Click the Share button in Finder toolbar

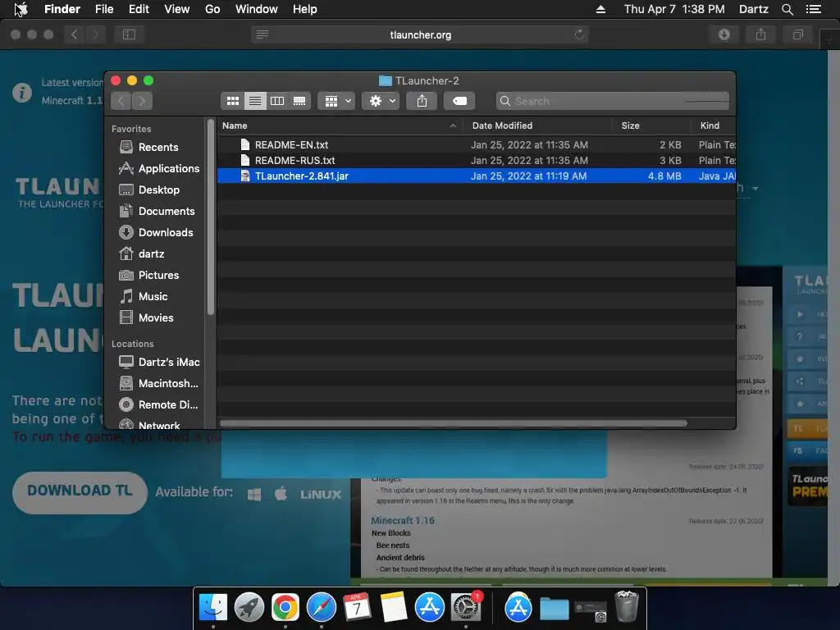pyautogui.click(x=422, y=101)
